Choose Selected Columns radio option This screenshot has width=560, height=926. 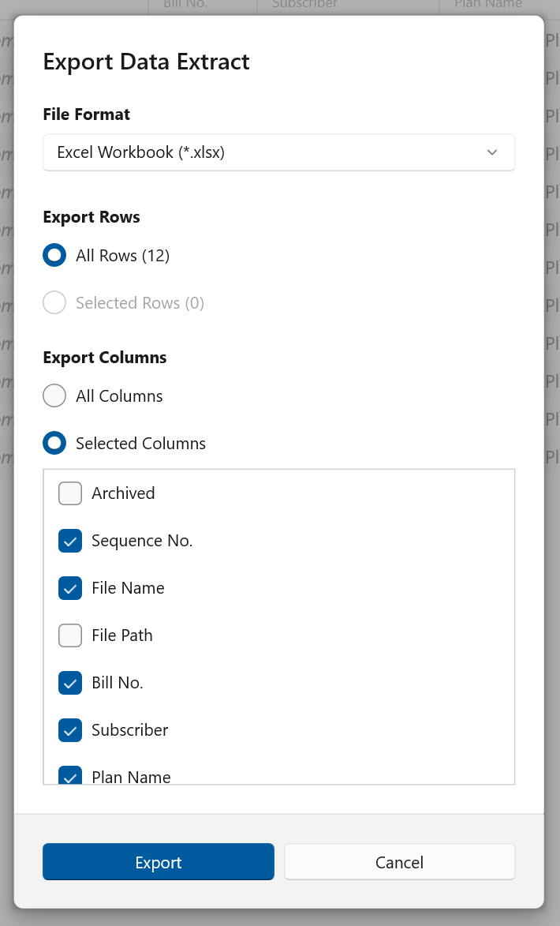pyautogui.click(x=54, y=444)
